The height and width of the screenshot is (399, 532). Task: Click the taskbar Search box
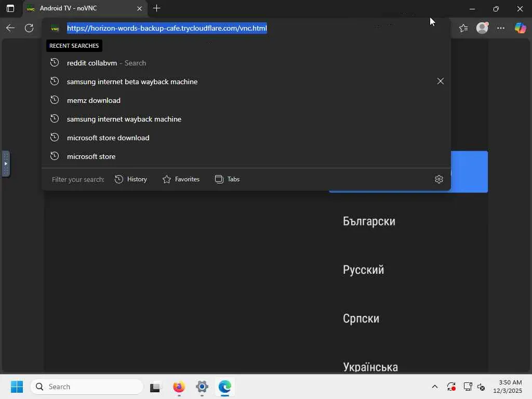point(87,387)
